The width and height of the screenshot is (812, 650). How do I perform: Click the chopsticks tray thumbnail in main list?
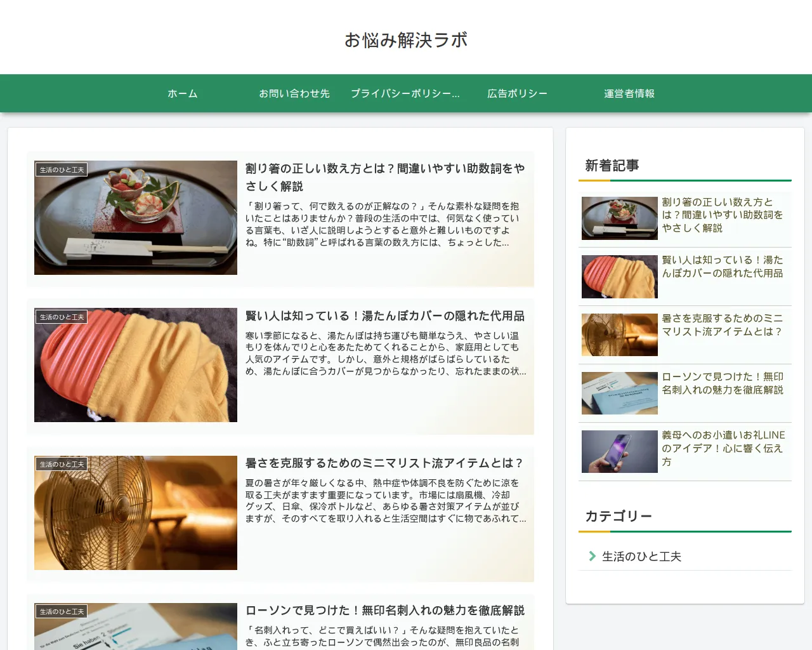tap(136, 218)
